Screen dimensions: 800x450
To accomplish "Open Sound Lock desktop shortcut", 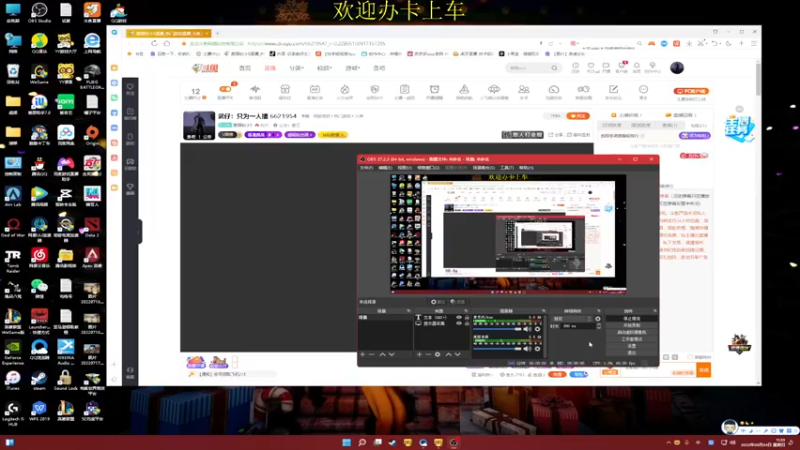I will point(65,380).
